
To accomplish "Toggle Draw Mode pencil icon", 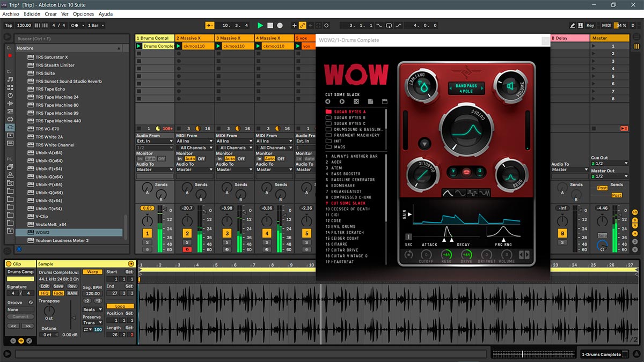I will coord(573,25).
